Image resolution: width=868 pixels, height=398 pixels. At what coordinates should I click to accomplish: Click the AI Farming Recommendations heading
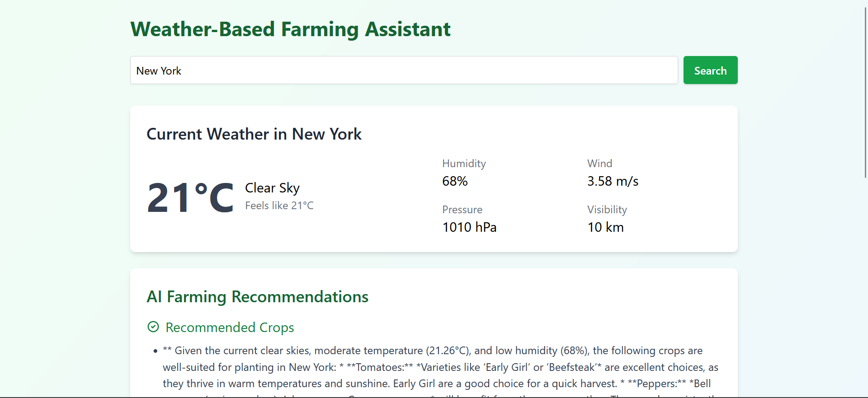click(257, 297)
